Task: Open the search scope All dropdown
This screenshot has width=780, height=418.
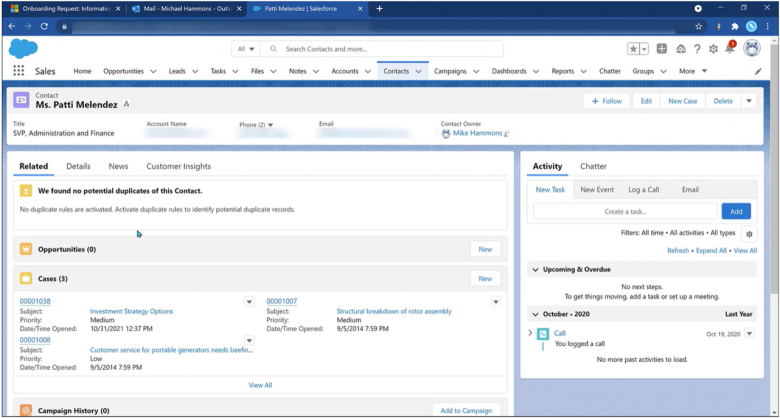Action: [x=246, y=49]
